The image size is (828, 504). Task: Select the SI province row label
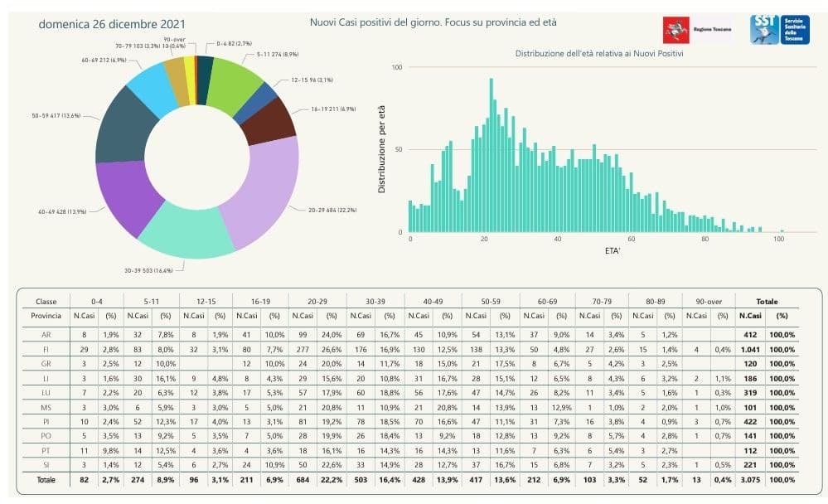(x=46, y=465)
